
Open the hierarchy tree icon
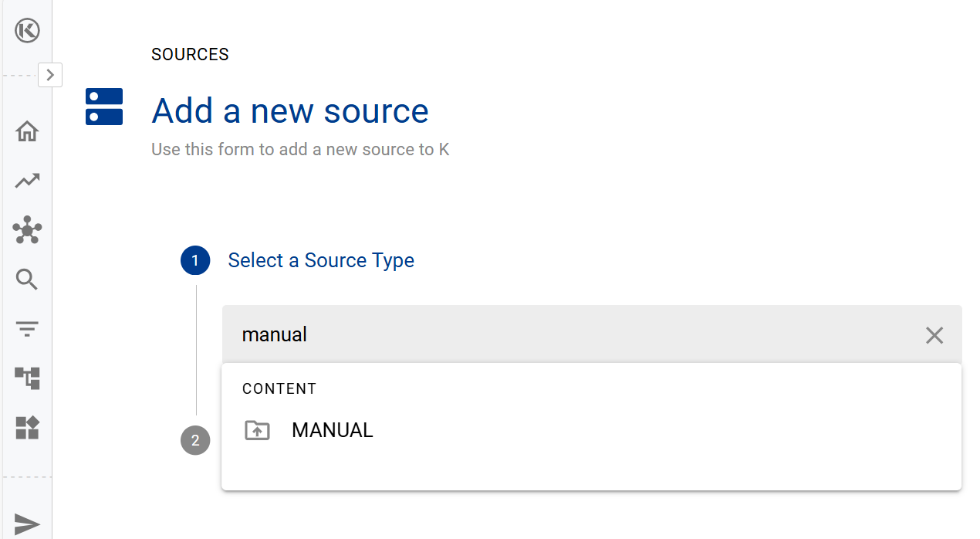click(27, 378)
